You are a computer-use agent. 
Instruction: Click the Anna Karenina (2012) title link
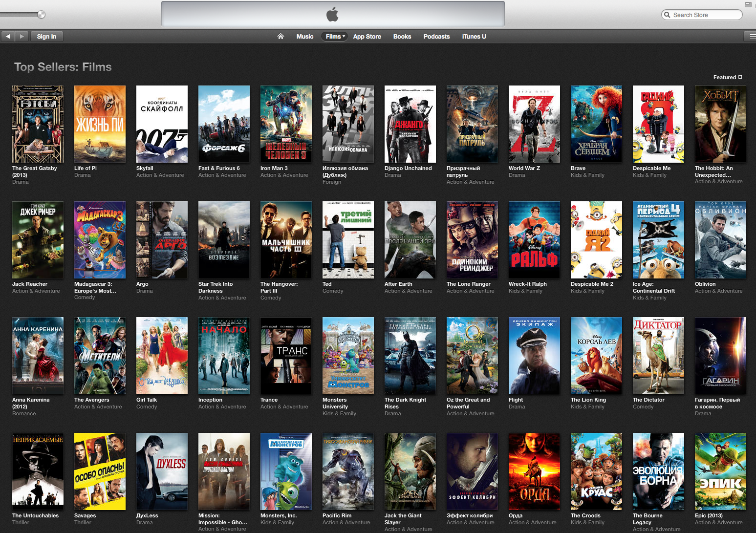tap(31, 403)
